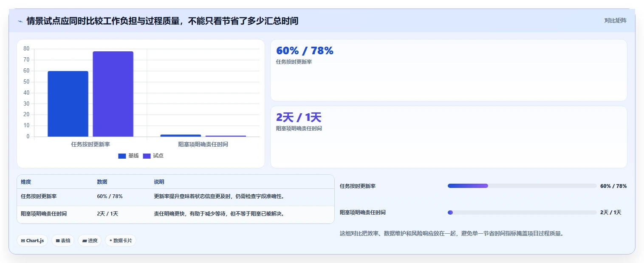Click the 任务按时更新率 progress bar
Screen dimensions: 644x263
pos(522,186)
